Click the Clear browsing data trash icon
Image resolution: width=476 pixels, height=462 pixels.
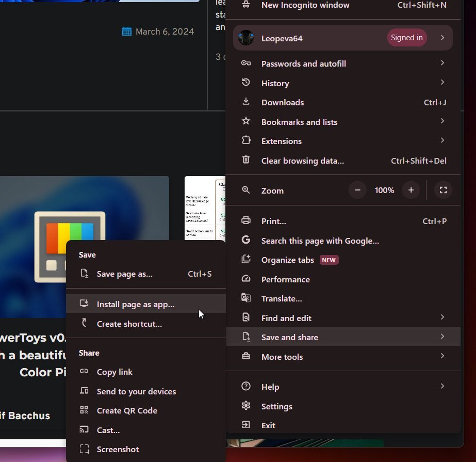pos(246,160)
